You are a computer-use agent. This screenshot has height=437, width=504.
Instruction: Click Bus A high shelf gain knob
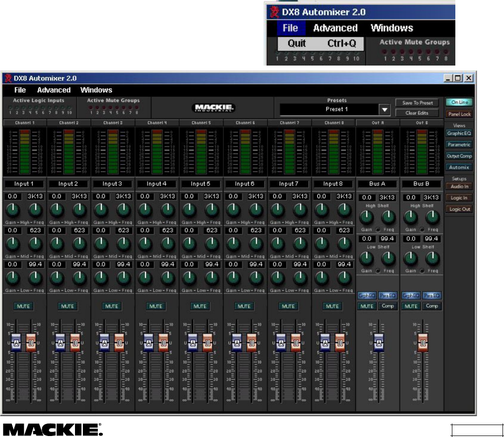[366, 218]
